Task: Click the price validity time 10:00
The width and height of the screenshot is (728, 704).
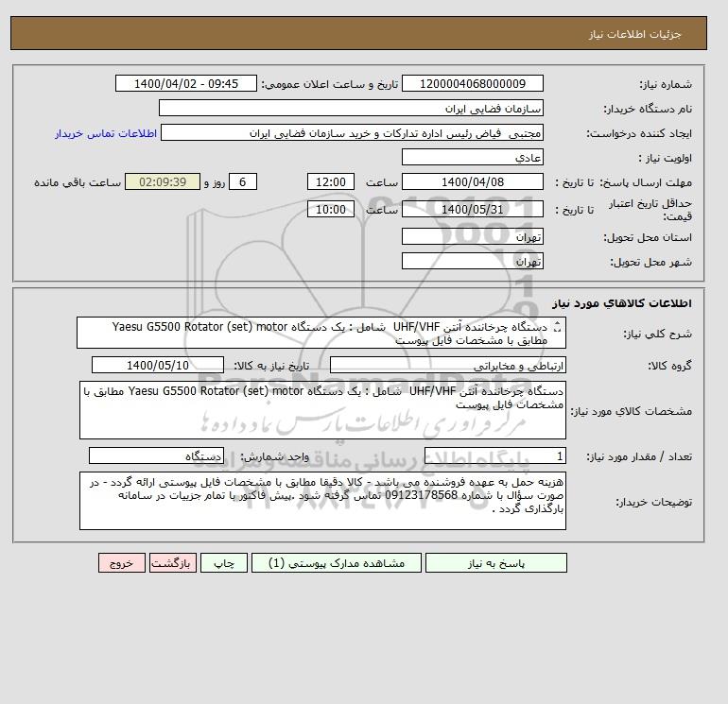Action: click(331, 209)
